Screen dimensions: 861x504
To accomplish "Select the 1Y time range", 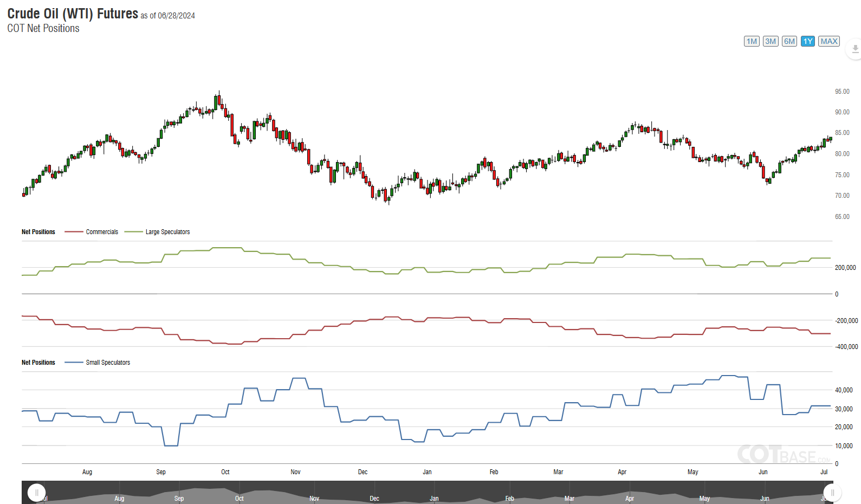I will pyautogui.click(x=808, y=41).
